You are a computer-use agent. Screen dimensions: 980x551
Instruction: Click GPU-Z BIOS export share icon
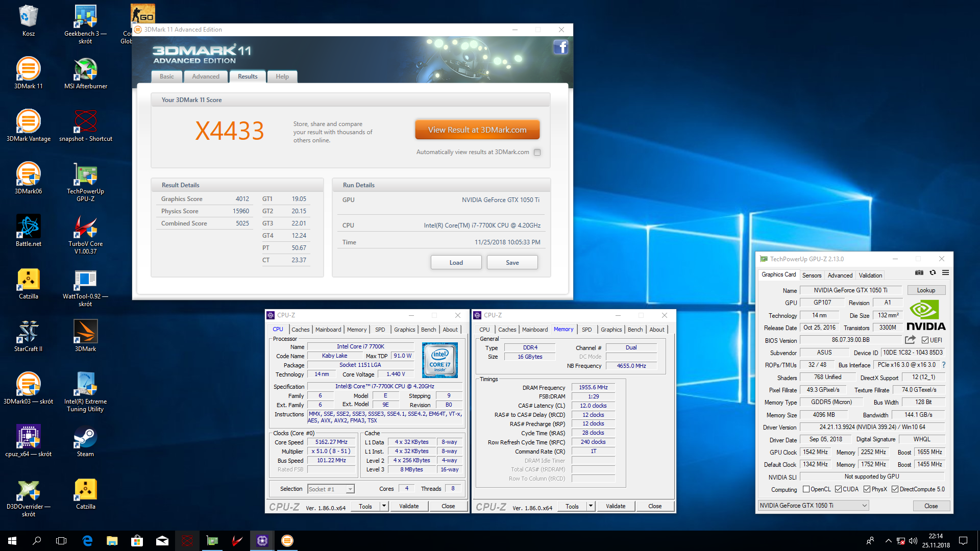pyautogui.click(x=911, y=340)
